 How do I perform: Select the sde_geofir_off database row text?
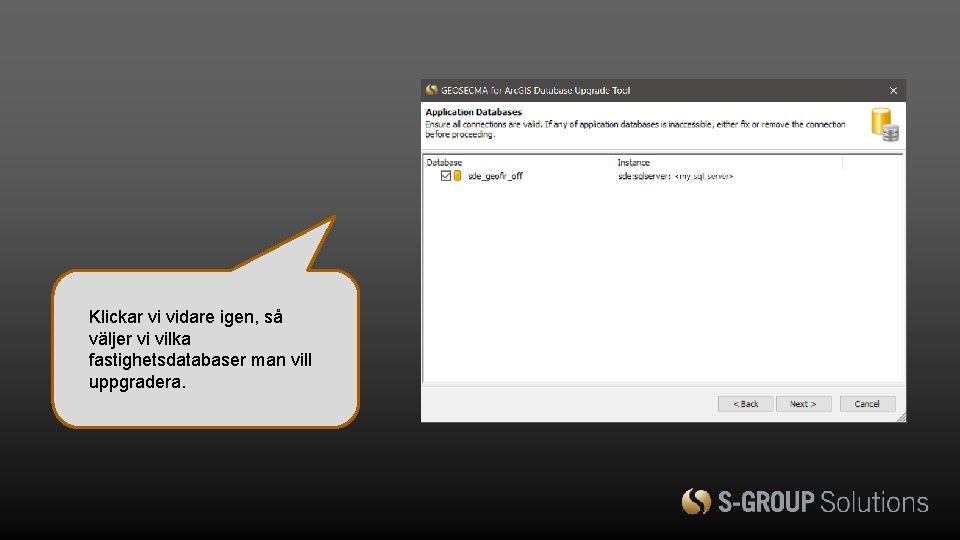point(495,176)
